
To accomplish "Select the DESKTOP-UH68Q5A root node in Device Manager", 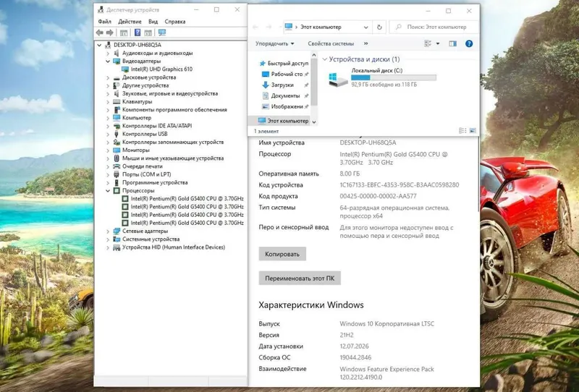I will pos(138,45).
